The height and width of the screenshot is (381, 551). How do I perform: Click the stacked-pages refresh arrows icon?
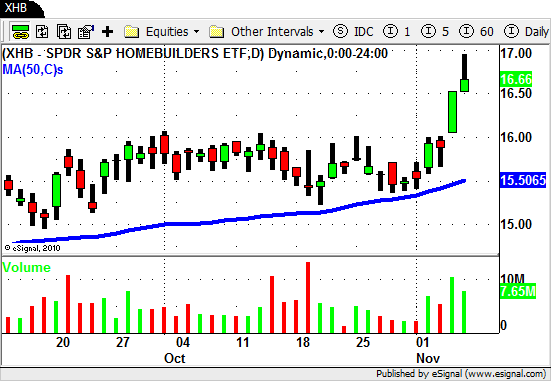[x=64, y=32]
